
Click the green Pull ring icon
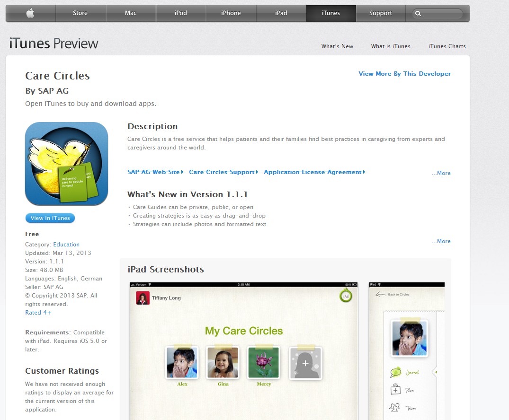coord(346,296)
